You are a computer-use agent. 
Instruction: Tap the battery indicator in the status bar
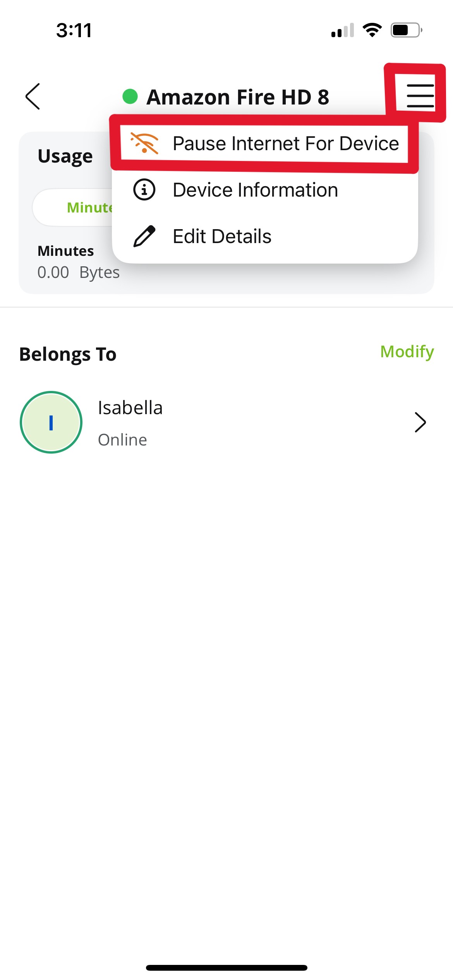point(406,30)
